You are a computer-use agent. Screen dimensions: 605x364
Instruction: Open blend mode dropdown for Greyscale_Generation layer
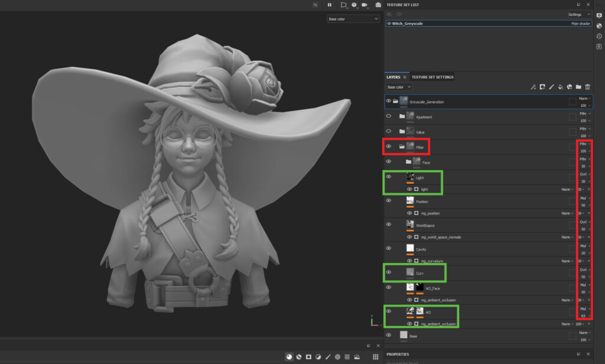(x=584, y=98)
